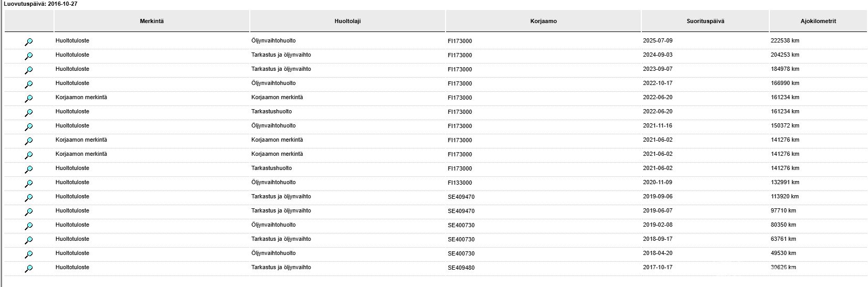Viewport: 868px width, 287px height.
Task: View details of the 150372 km service
Action: pos(29,127)
